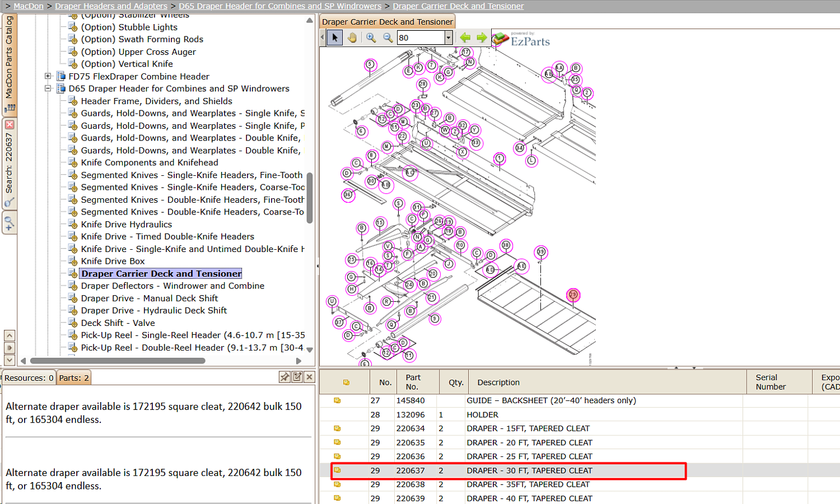Click note icon for part 145840
The image size is (840, 504).
coord(337,400)
